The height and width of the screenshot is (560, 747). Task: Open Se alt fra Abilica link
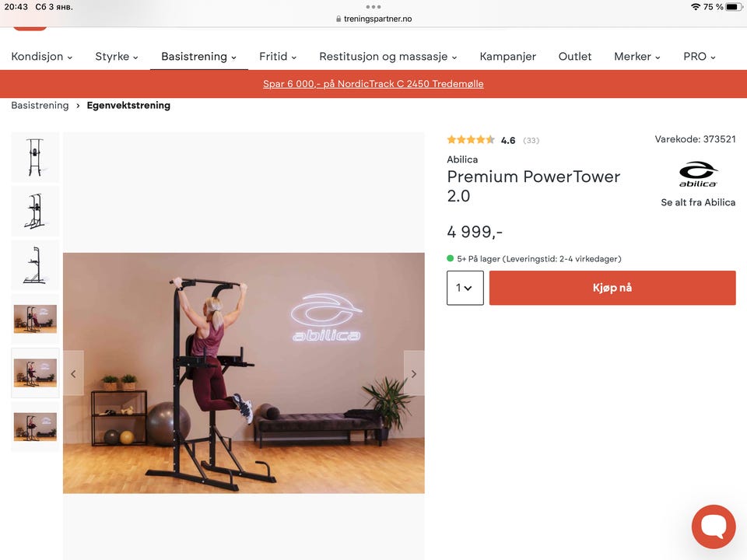[x=698, y=202]
